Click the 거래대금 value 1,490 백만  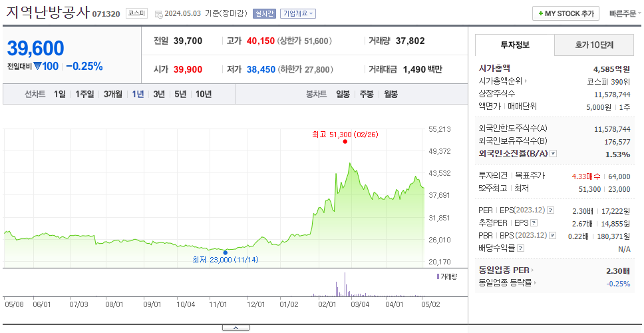[422, 69]
